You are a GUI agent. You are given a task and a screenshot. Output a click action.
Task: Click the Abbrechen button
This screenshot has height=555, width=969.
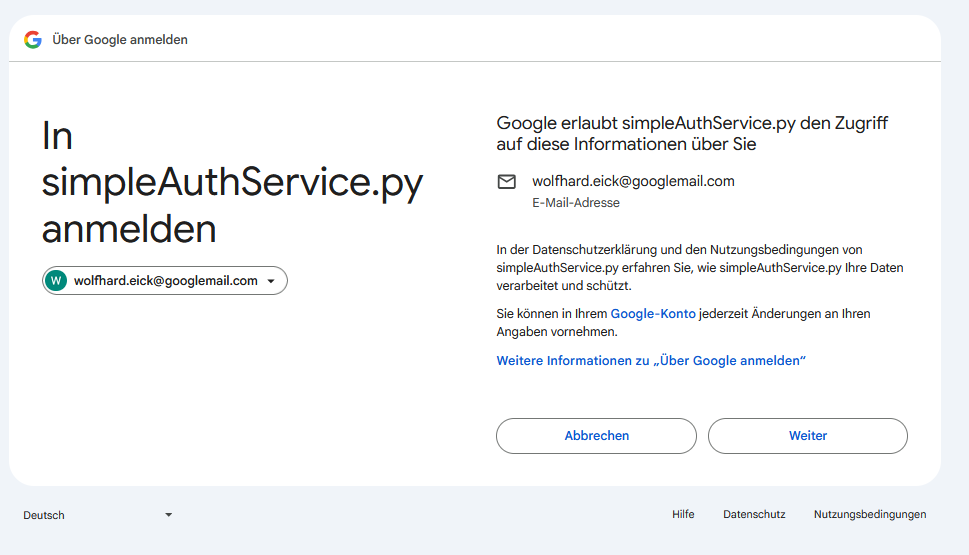(596, 436)
